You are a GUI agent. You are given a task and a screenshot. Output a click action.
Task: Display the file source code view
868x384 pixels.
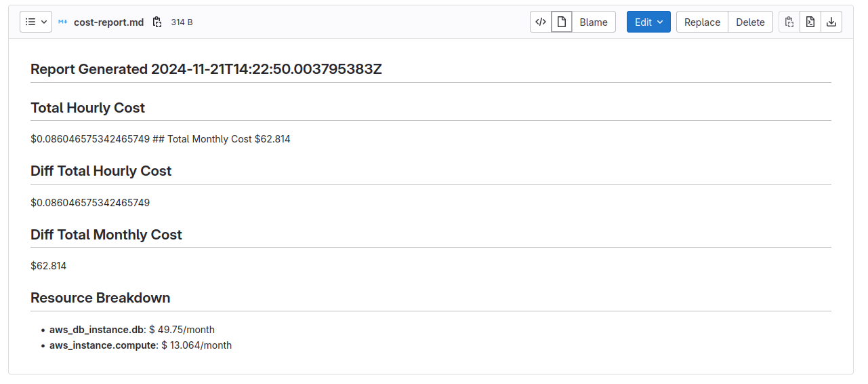tap(541, 22)
